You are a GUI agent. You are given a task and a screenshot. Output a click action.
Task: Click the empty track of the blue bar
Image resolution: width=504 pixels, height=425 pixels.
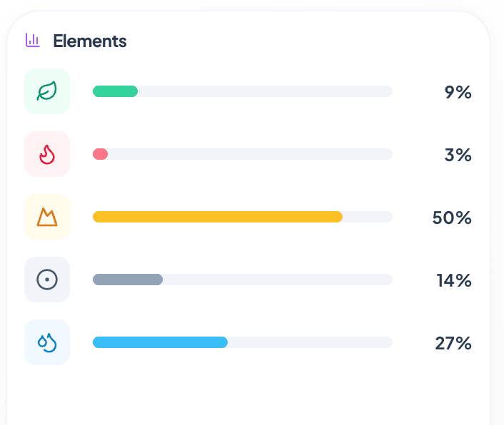coord(310,342)
